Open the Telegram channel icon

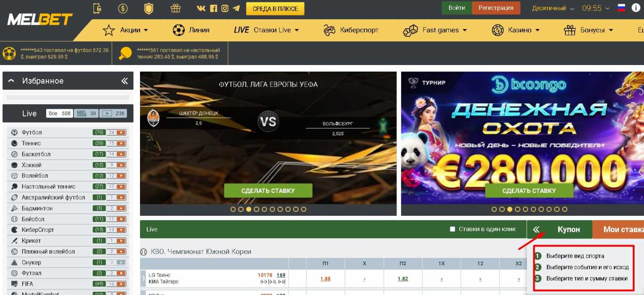(236, 8)
